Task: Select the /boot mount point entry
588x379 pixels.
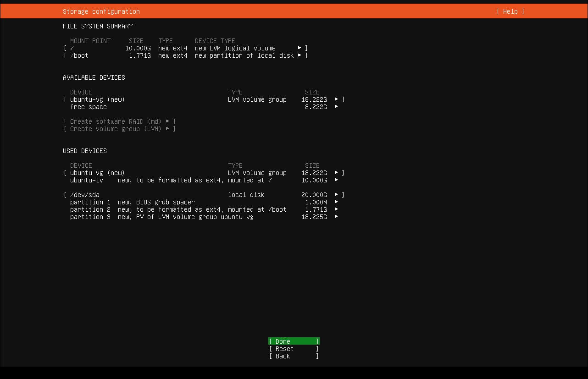Action: pyautogui.click(x=186, y=55)
